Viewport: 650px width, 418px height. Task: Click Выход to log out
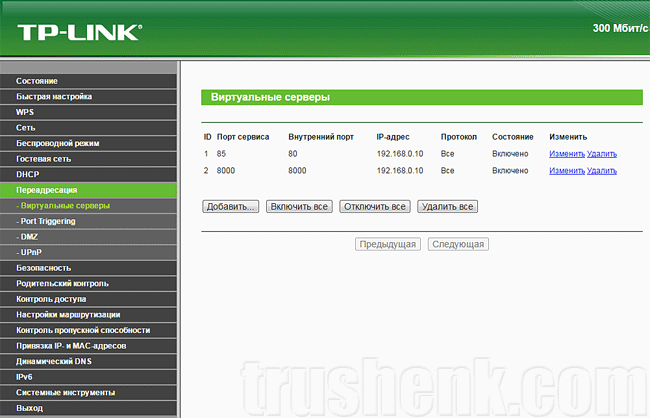tap(88, 408)
